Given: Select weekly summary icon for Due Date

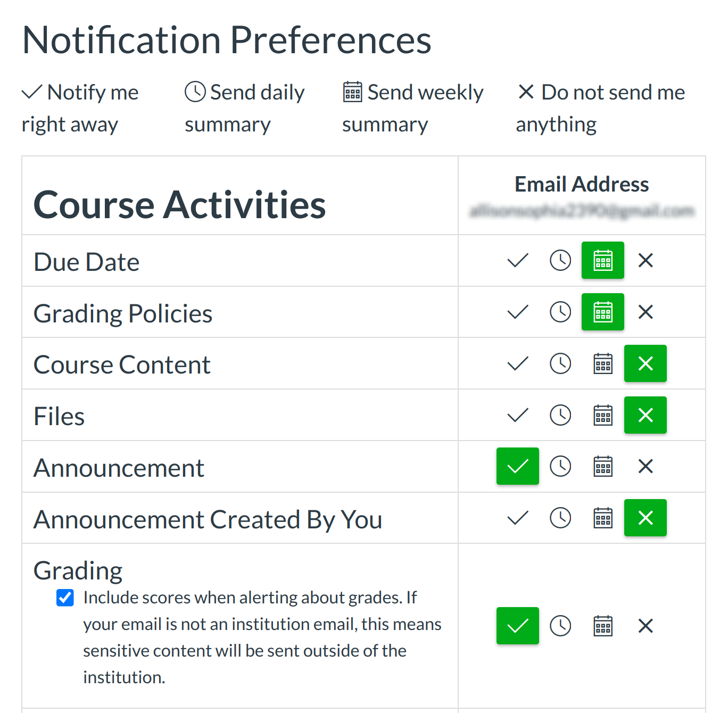Looking at the screenshot, I should coord(603,261).
